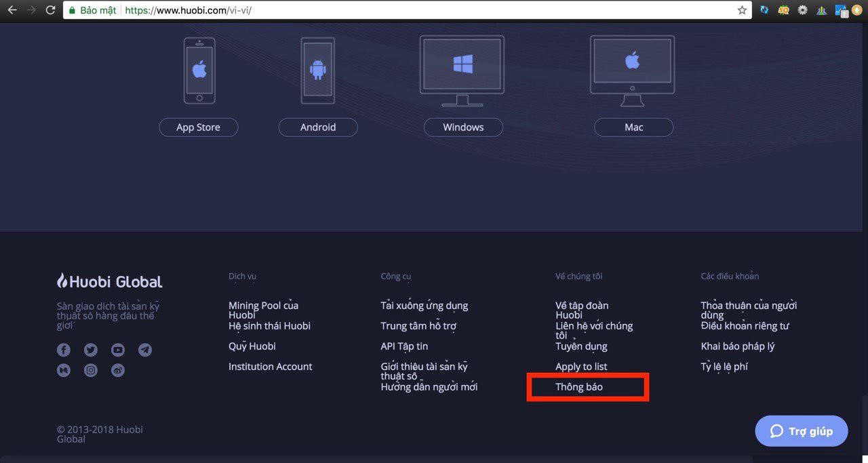
Task: Open Thỏa thuận của người dùng link
Action: [x=749, y=310]
